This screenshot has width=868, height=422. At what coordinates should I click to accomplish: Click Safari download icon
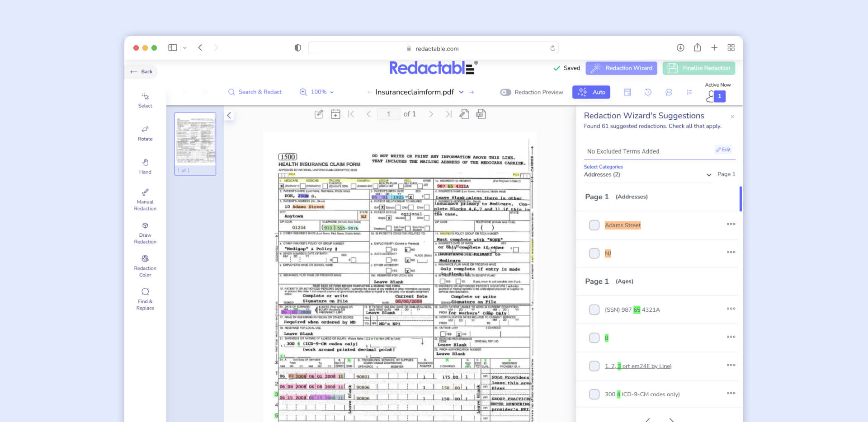pyautogui.click(x=680, y=47)
